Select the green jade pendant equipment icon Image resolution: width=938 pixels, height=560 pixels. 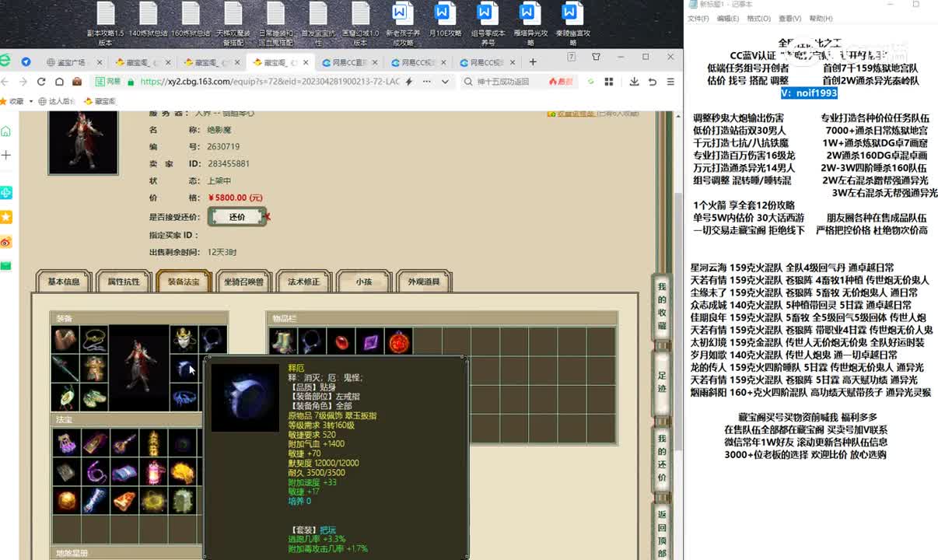(x=65, y=397)
